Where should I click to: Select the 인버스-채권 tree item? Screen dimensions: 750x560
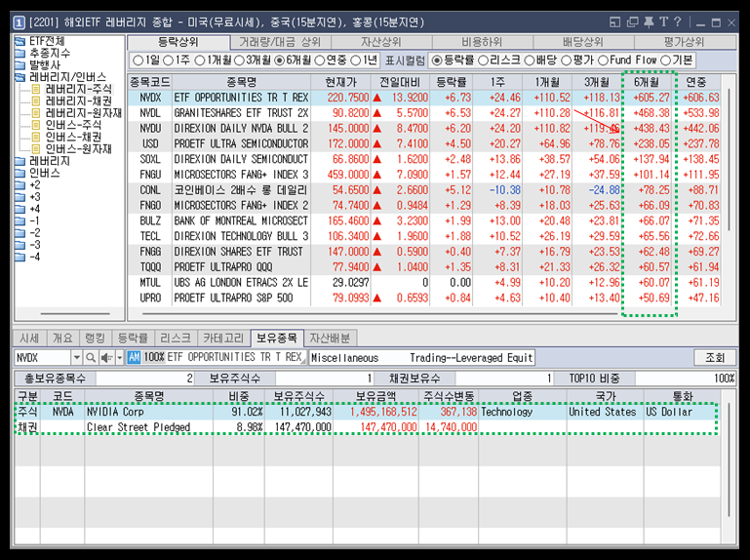[67, 137]
